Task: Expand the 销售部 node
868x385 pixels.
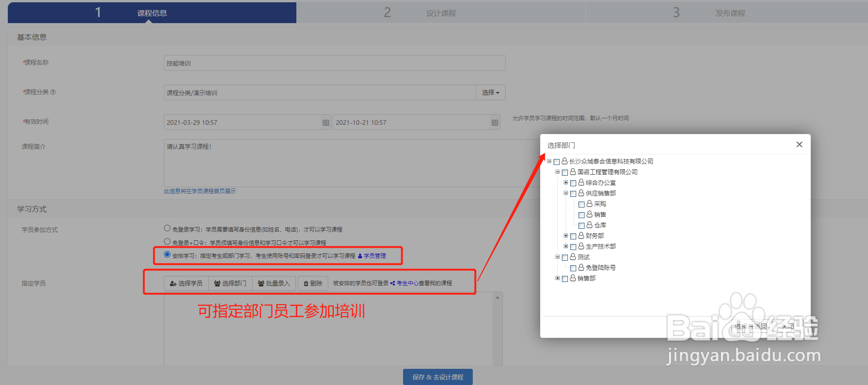Action: pos(557,278)
